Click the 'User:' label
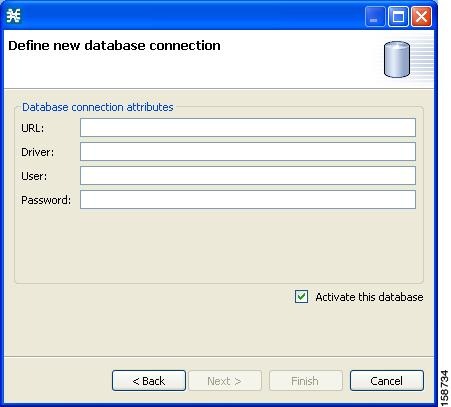This screenshot has height=407, width=451. click(34, 176)
